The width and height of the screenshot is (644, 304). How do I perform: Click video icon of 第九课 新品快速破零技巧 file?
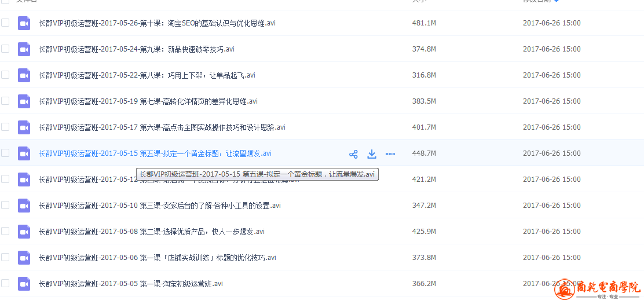point(24,49)
